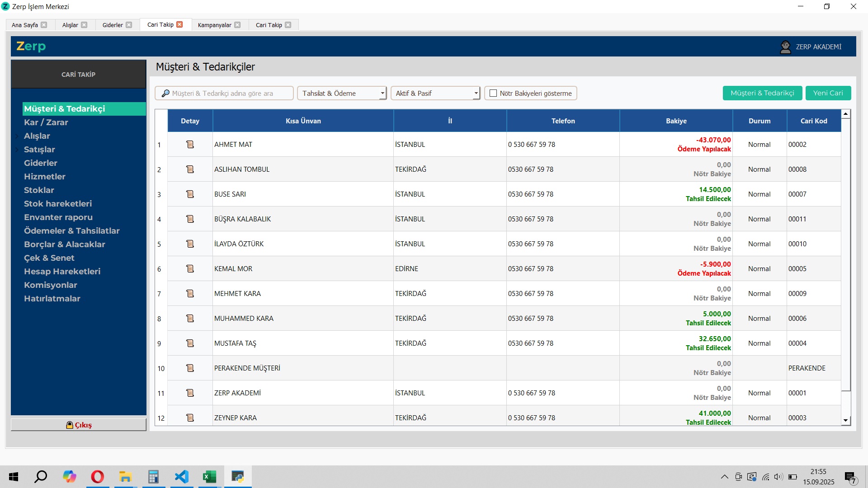Open Excel from the taskbar
The width and height of the screenshot is (868, 488).
point(209,477)
